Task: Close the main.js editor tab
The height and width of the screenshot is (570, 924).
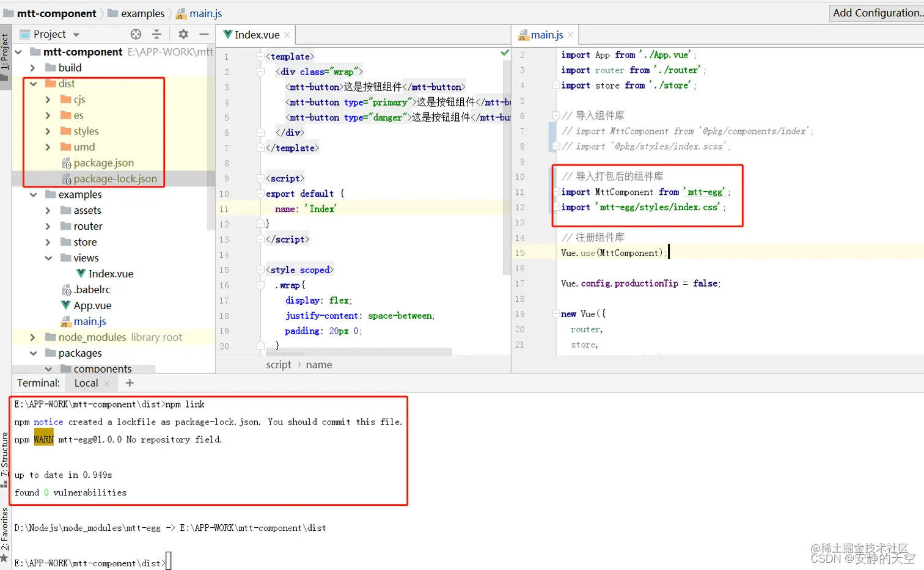Action: (571, 35)
